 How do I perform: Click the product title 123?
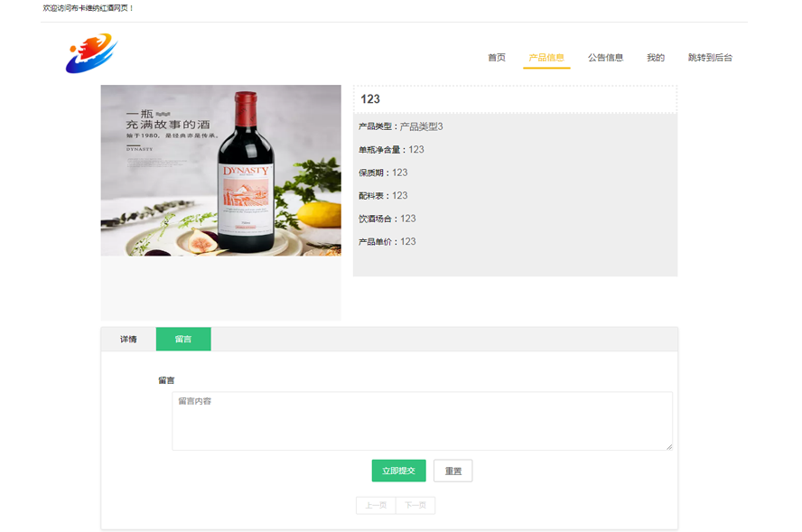click(x=370, y=99)
